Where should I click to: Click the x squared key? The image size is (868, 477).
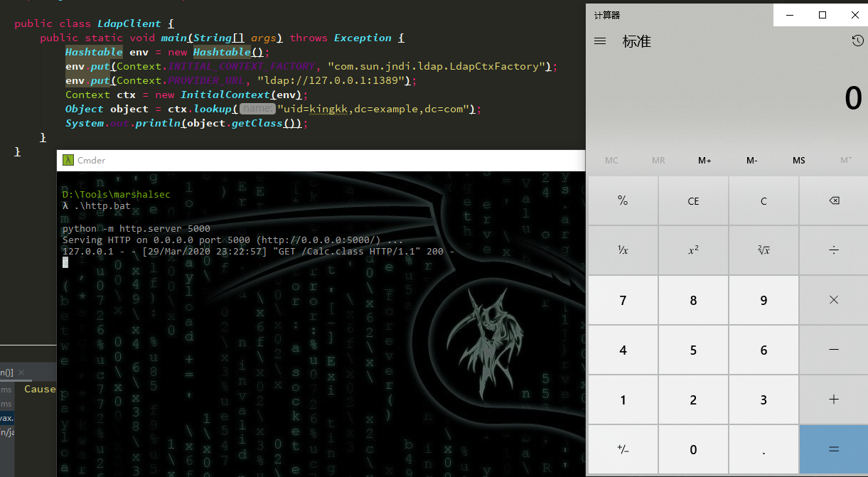click(693, 250)
